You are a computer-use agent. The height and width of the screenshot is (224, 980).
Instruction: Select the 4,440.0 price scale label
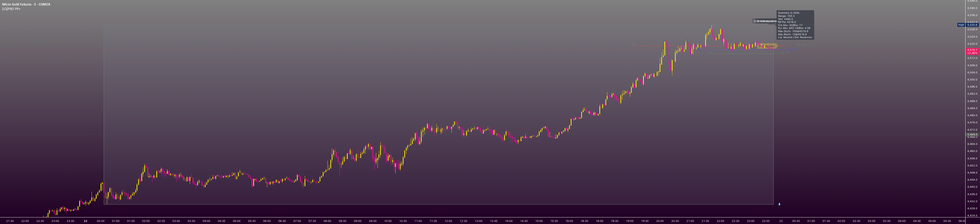tap(972, 187)
